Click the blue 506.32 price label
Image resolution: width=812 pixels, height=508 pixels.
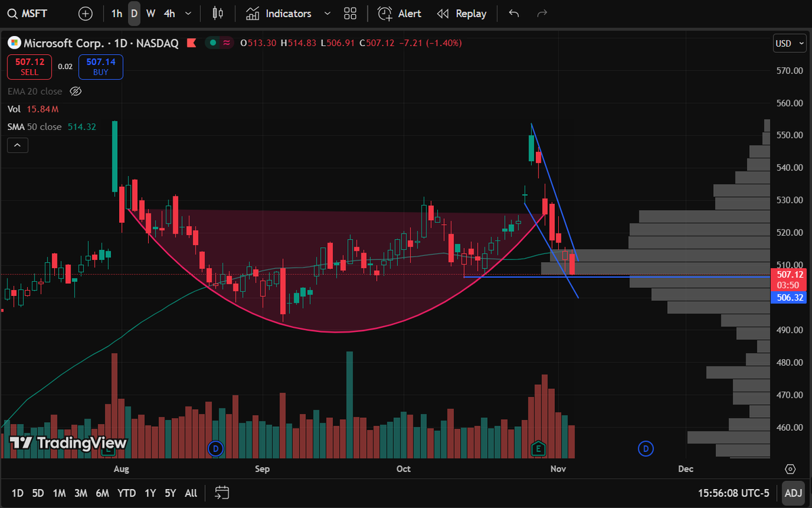point(790,297)
